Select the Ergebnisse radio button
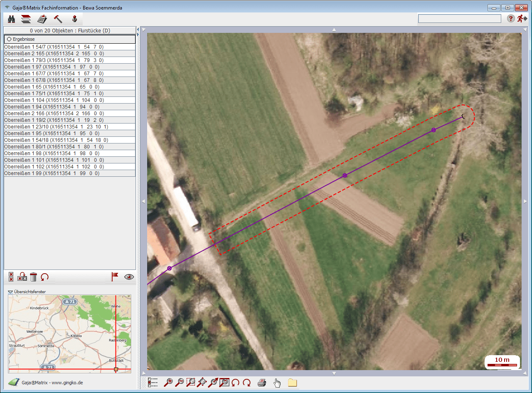 point(9,39)
